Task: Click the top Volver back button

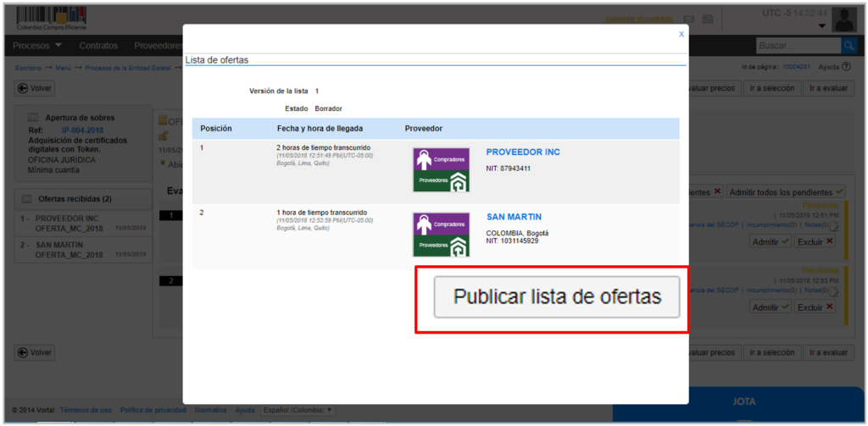Action: point(35,88)
